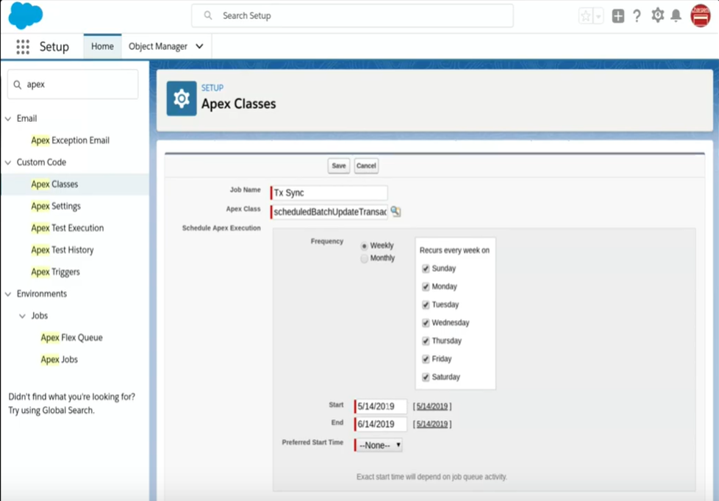Click the user profile avatar
719x501 pixels.
(x=701, y=15)
